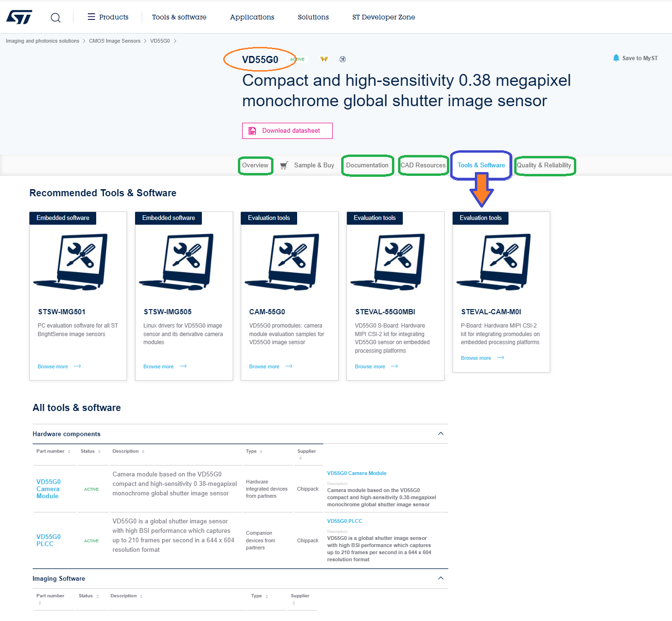Screen dimensions: 672x621
Task: Click the PDF icon in Download datasheet
Action: 253,131
